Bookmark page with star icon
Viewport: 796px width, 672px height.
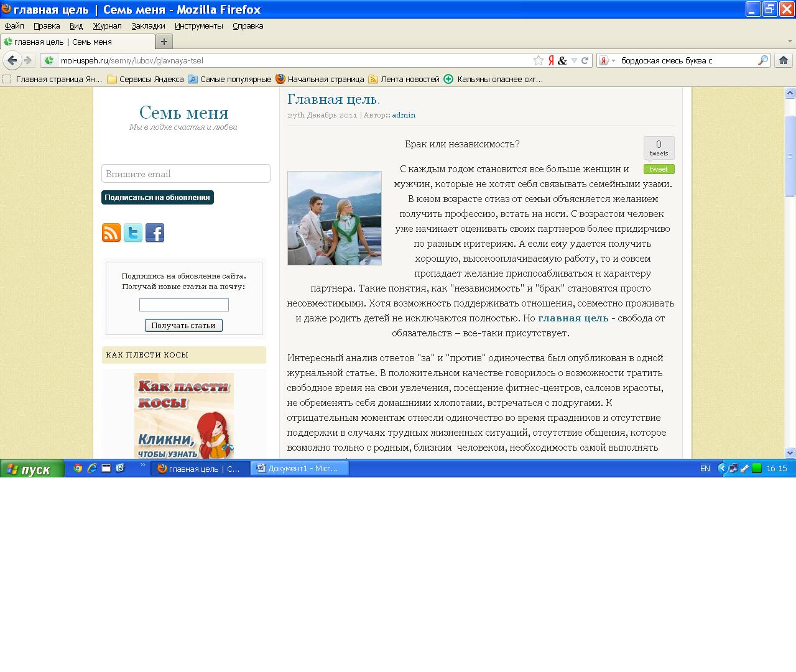pos(539,60)
